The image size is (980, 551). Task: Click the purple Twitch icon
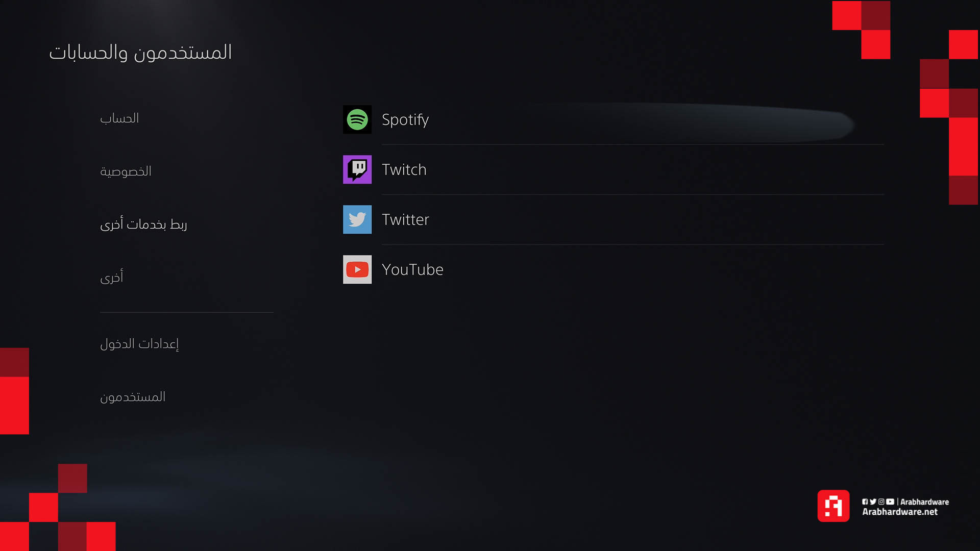coord(357,169)
